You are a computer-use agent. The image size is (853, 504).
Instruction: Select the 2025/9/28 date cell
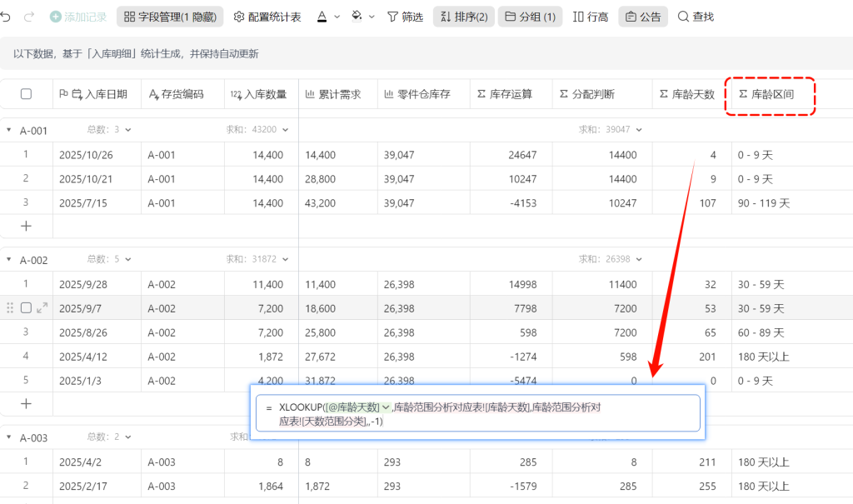(97, 285)
